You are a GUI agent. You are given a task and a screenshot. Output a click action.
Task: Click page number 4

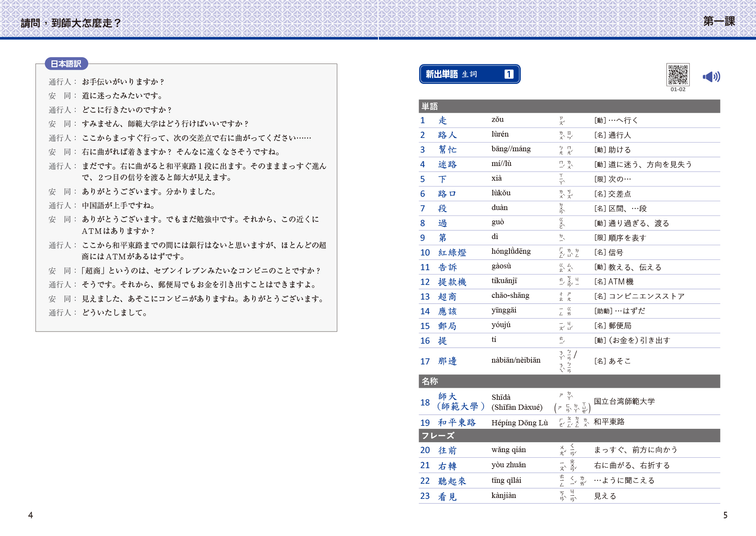pos(30,515)
